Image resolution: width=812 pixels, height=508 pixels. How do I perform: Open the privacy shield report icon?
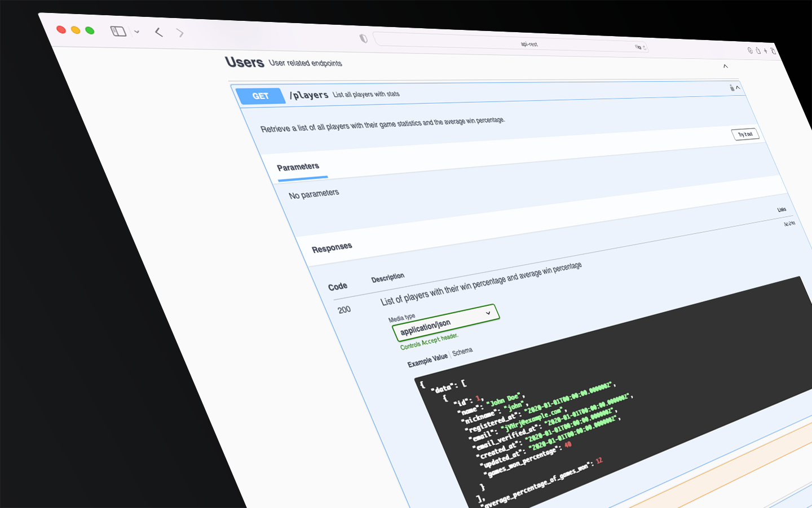click(x=364, y=38)
